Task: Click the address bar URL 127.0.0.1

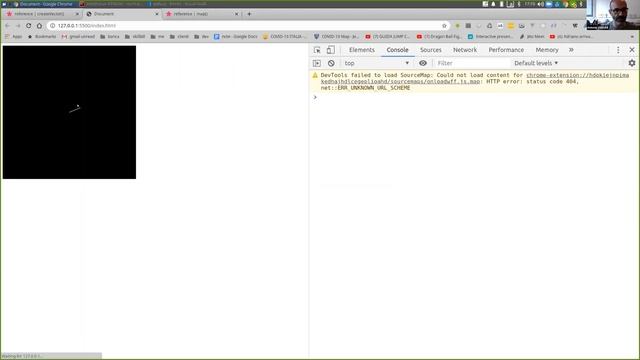Action: pos(87,26)
